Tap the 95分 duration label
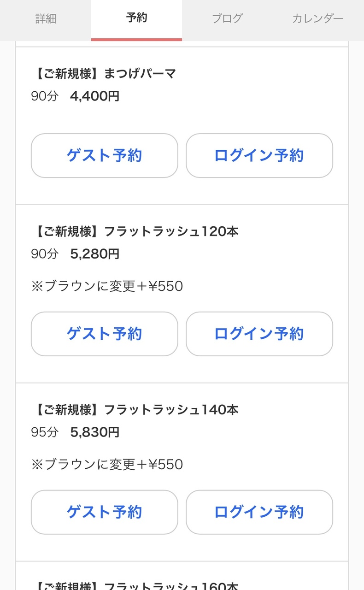Viewport: 364px width, 590px height. (45, 432)
